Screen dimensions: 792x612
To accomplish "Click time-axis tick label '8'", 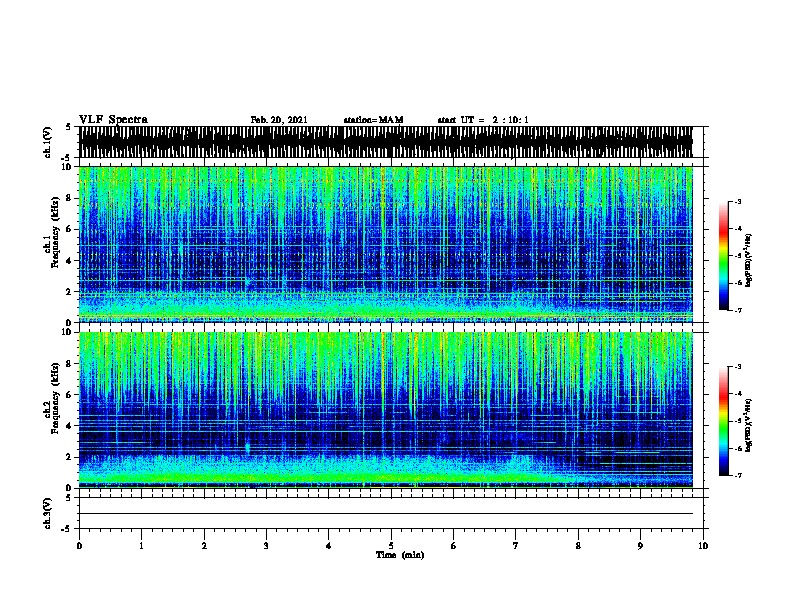I will coord(578,546).
